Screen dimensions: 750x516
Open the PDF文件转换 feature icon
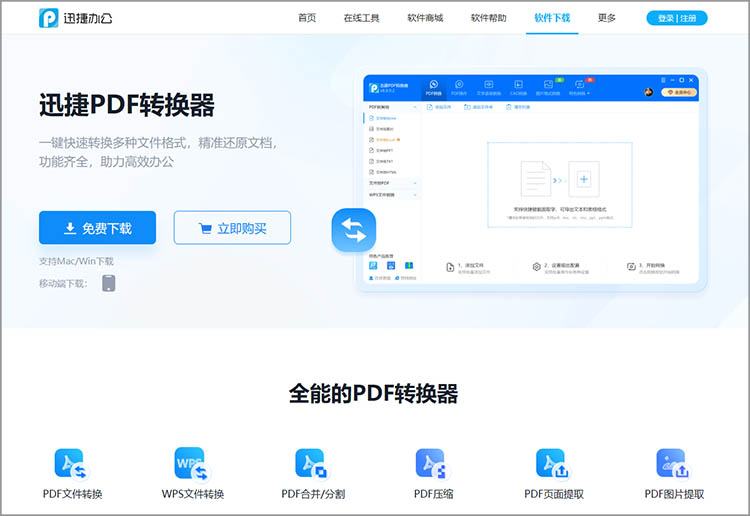click(72, 464)
